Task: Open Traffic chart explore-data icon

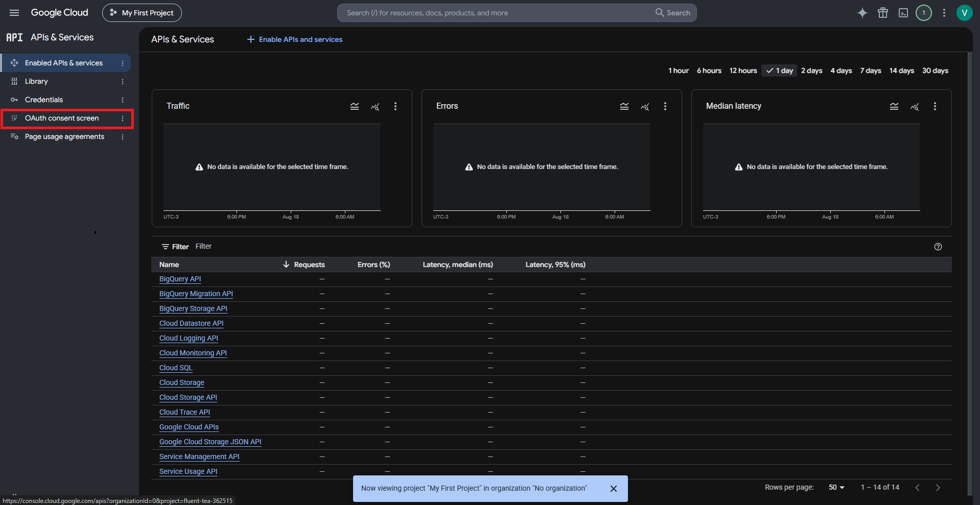Action: 375,106
